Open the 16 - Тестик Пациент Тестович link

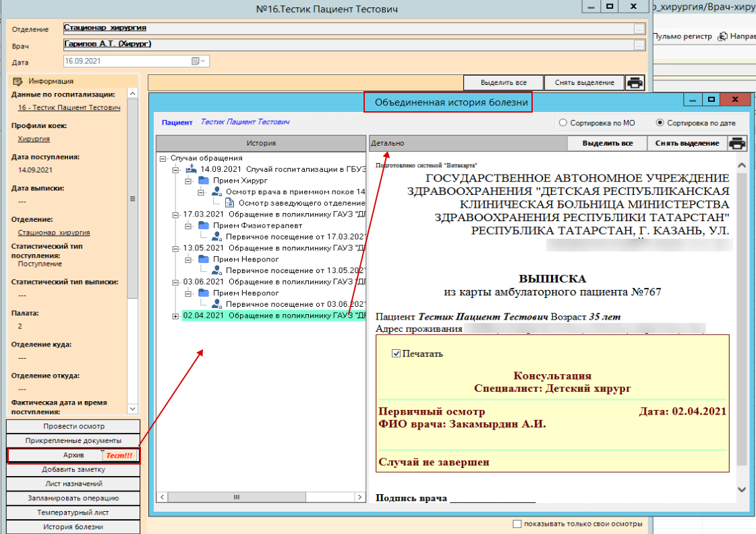69,107
